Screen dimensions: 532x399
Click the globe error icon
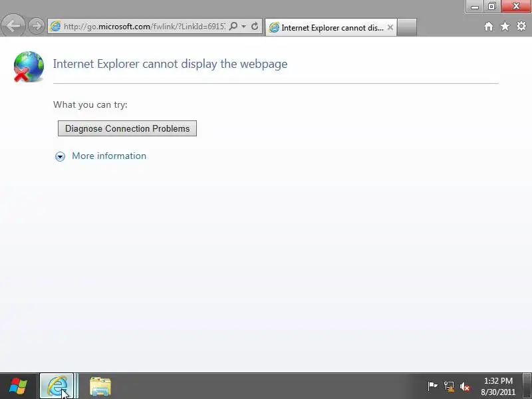[x=29, y=66]
